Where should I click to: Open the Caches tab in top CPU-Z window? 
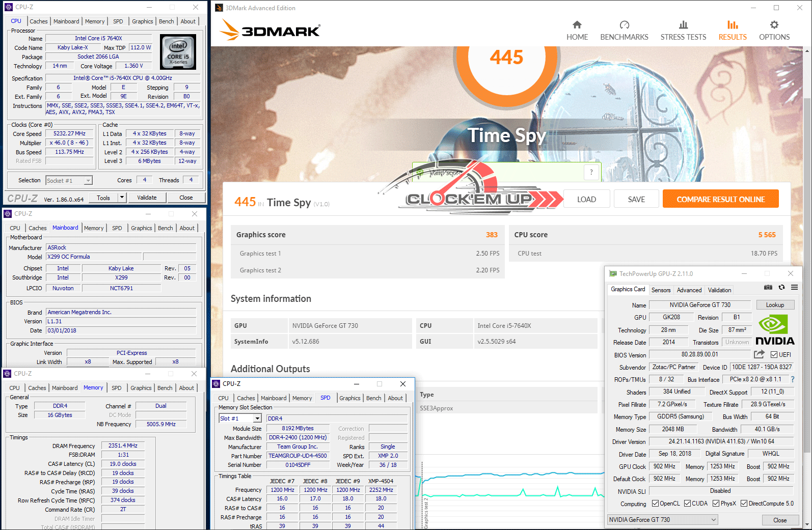[39, 21]
